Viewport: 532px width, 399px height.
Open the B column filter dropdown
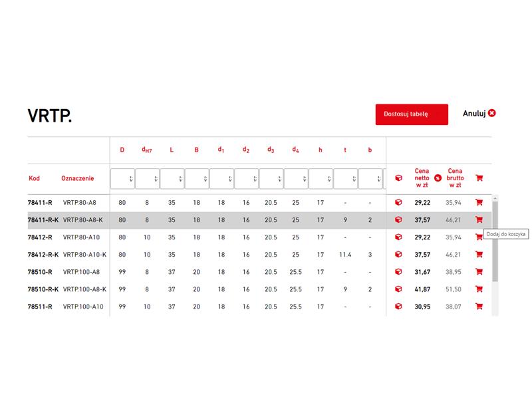pyautogui.click(x=197, y=179)
